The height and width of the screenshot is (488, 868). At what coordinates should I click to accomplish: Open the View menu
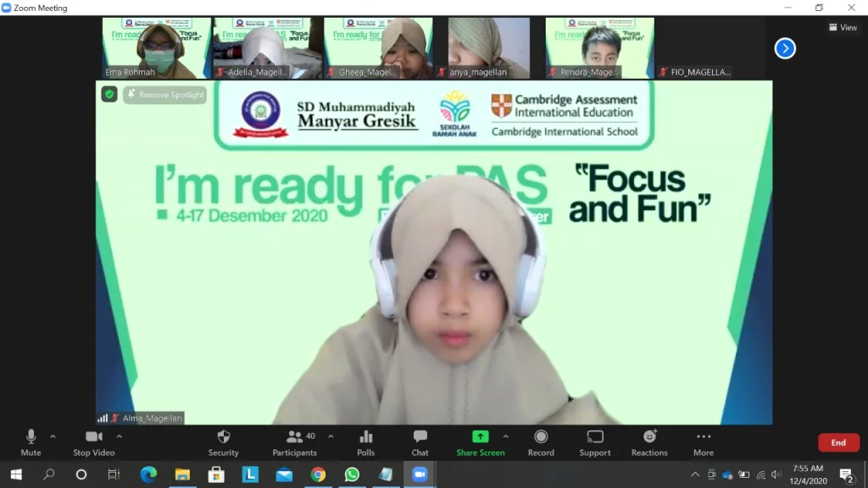[843, 27]
